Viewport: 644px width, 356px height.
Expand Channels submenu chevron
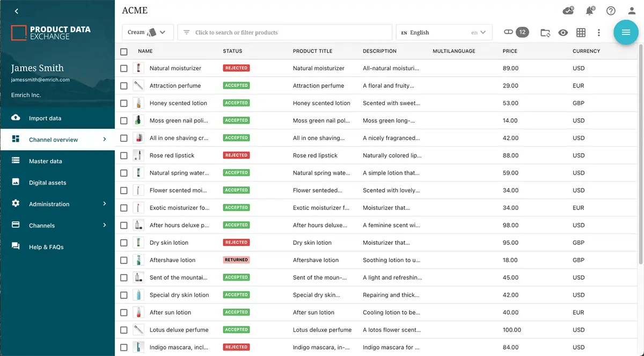pos(105,225)
